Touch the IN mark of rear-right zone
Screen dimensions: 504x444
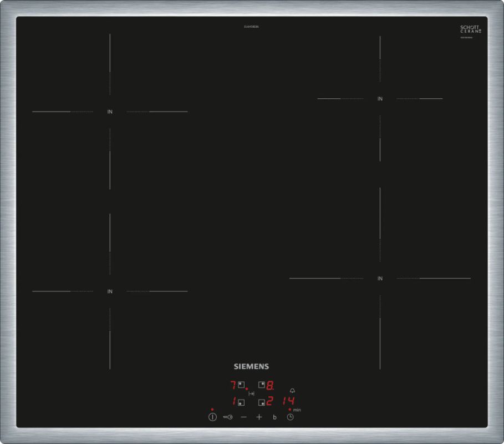point(380,99)
